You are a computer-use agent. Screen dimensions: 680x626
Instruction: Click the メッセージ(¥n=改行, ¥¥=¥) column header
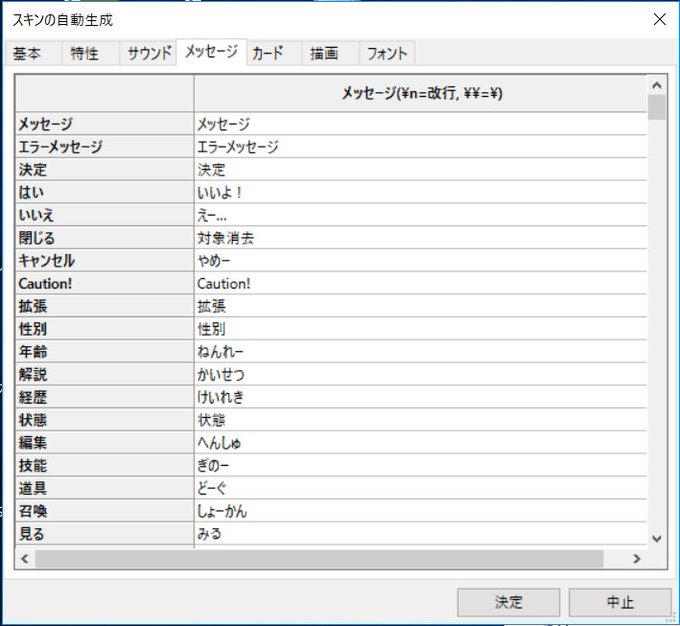420,93
